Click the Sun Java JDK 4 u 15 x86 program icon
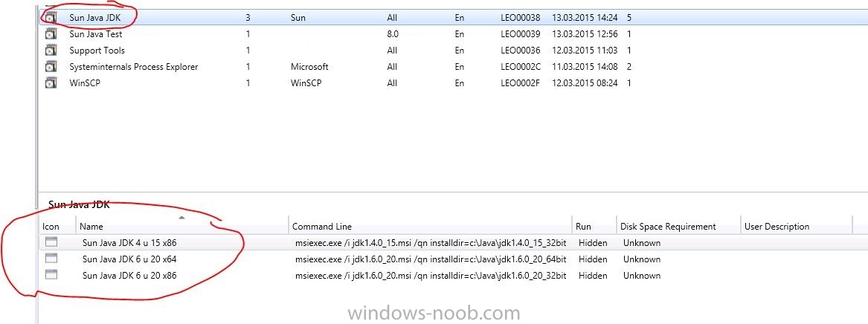Screen dimensions: 868x324 click(51, 241)
